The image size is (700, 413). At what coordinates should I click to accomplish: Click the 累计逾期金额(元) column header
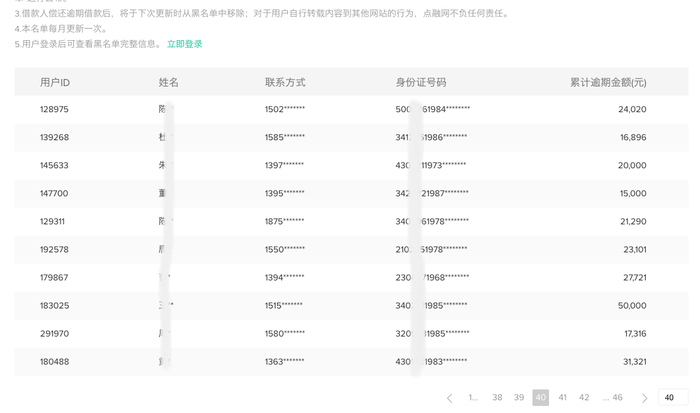point(608,83)
